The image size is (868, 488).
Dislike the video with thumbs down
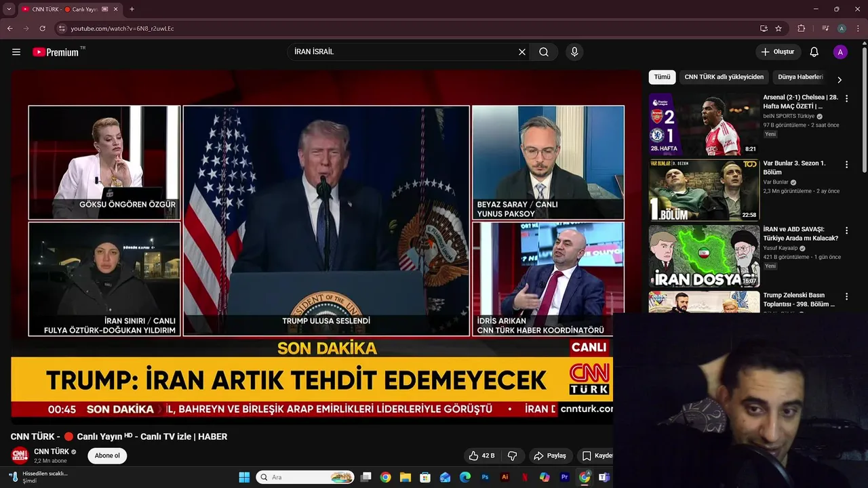[513, 455]
